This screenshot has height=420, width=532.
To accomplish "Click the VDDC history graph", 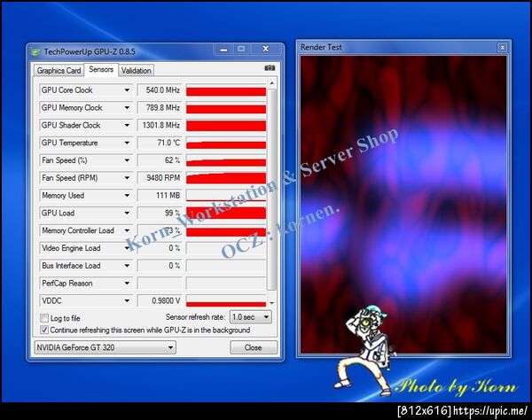I will [226, 301].
